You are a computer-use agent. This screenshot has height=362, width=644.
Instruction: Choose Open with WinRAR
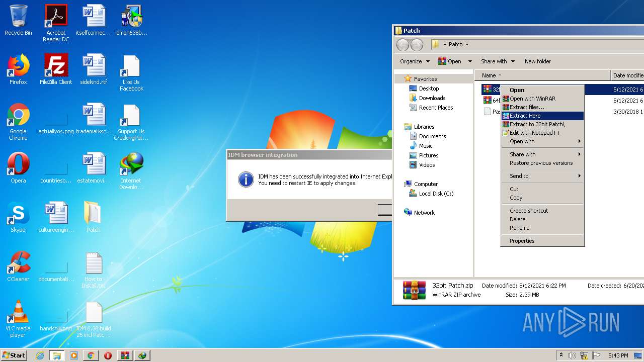542,99
